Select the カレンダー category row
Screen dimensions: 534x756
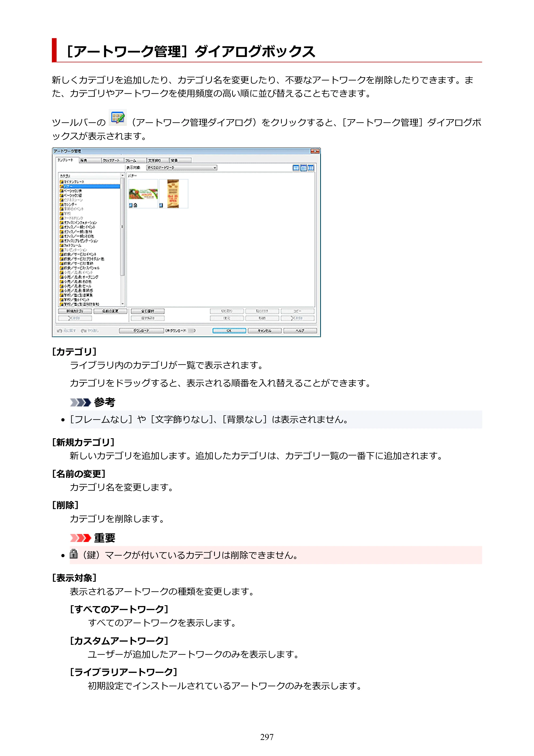(x=90, y=204)
